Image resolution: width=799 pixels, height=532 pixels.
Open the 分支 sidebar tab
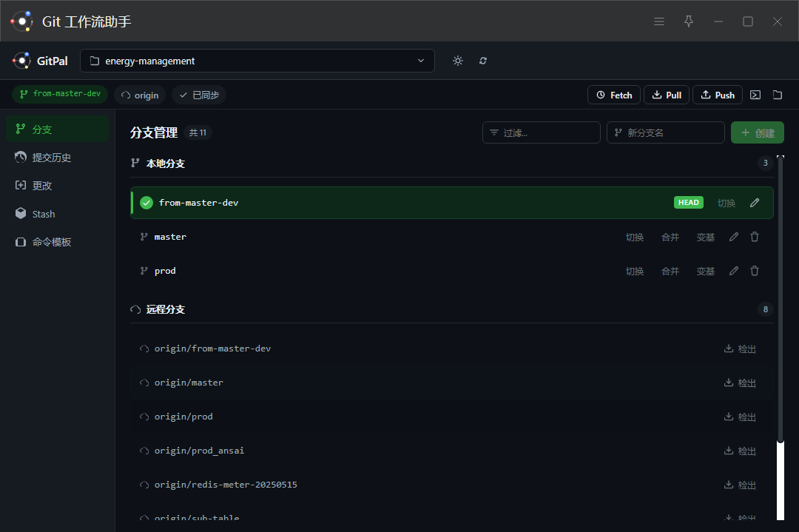[58, 129]
